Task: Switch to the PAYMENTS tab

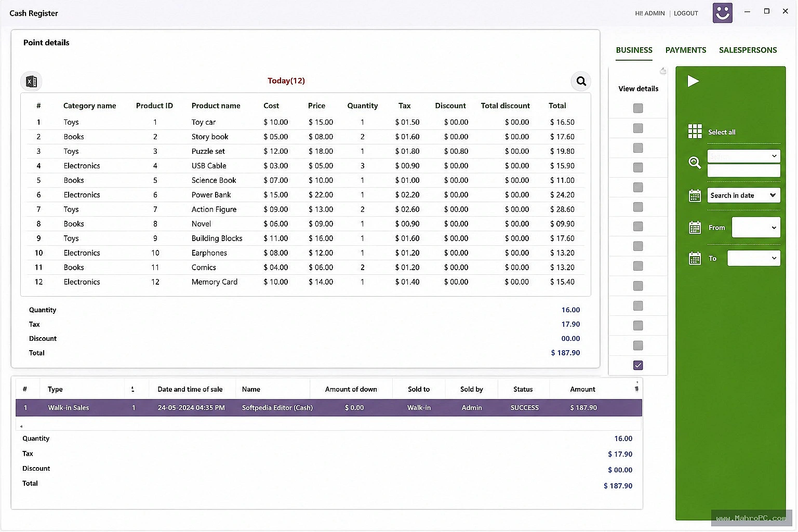Action: pos(686,50)
